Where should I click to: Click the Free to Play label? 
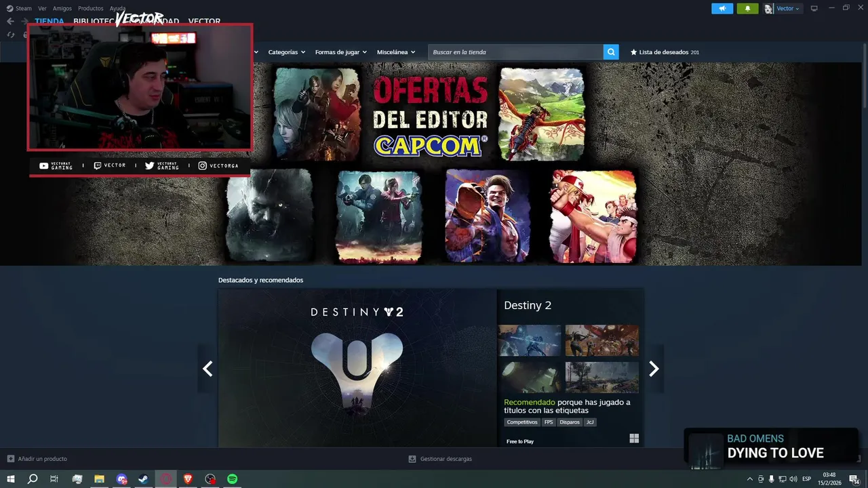520,441
